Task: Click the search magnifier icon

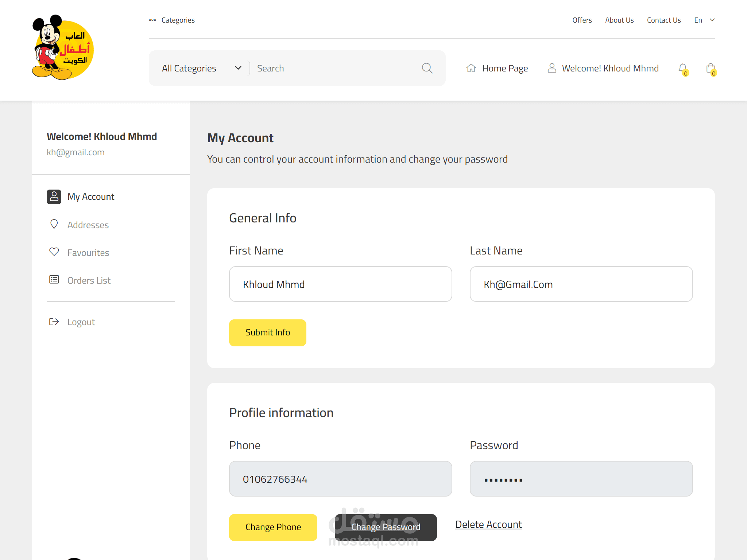Action: [x=427, y=68]
